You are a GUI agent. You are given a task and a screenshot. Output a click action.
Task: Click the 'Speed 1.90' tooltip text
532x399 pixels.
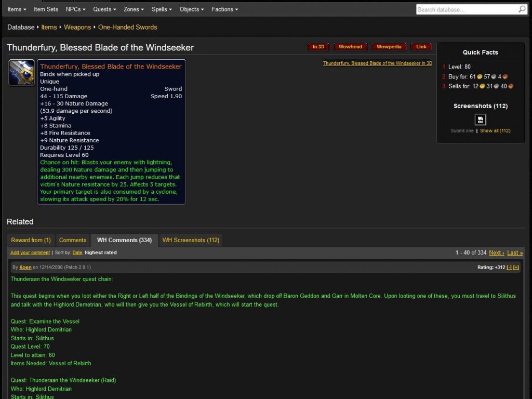point(166,96)
